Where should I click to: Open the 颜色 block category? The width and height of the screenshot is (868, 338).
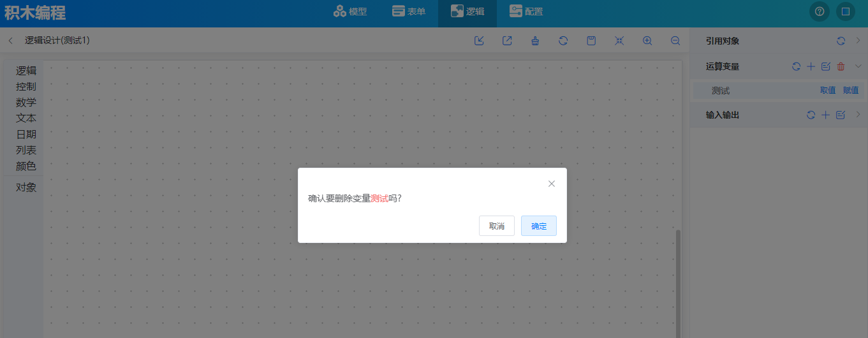tap(26, 166)
